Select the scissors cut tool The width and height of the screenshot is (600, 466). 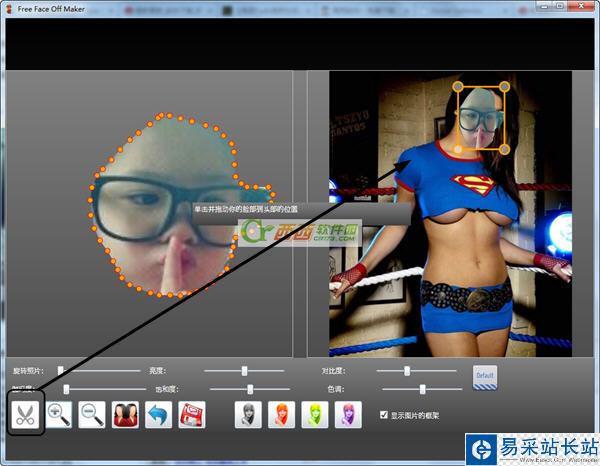[x=25, y=415]
